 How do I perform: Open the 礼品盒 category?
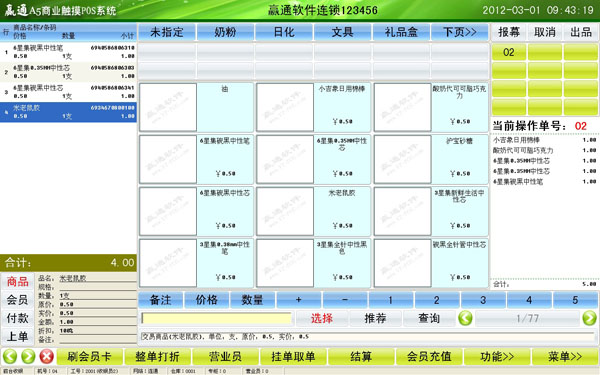coord(401,32)
